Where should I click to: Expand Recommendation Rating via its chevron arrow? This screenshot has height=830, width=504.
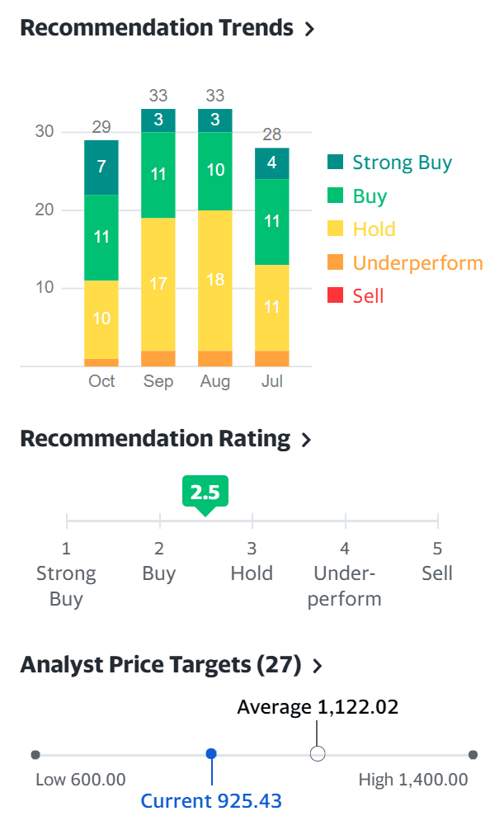(307, 440)
